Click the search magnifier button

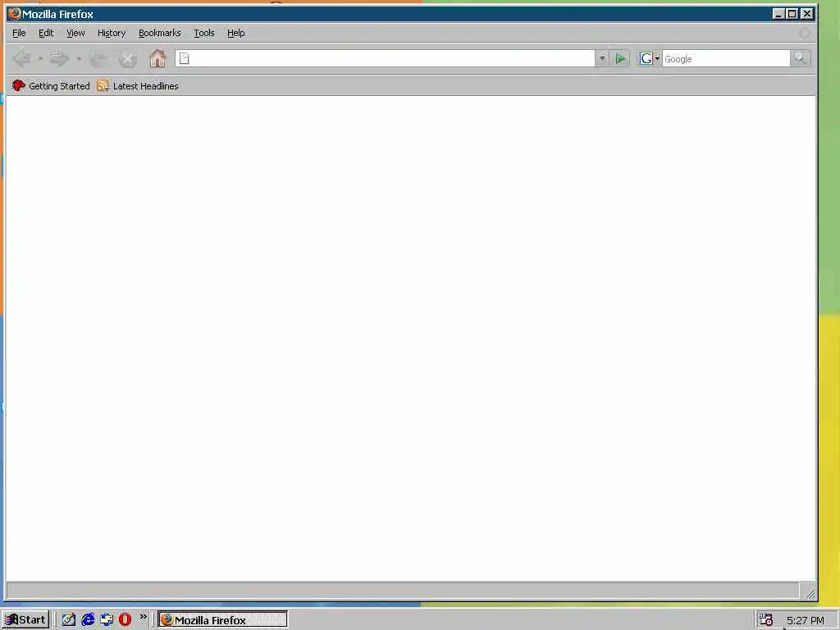tap(800, 58)
